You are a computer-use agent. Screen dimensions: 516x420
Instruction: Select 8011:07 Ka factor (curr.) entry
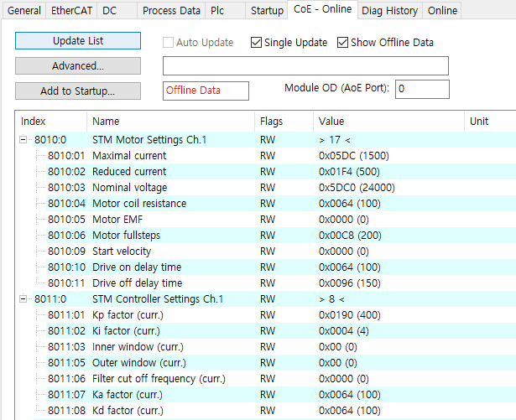(281, 395)
